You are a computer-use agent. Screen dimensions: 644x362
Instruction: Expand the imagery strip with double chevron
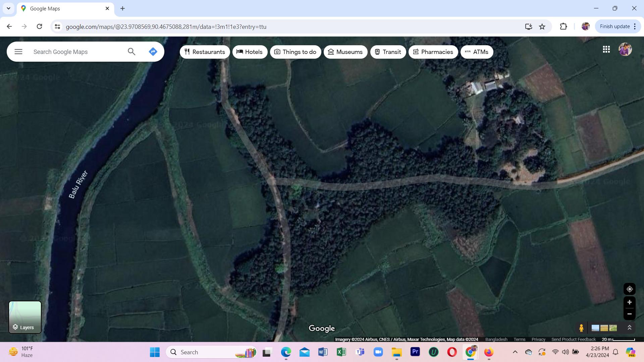630,328
